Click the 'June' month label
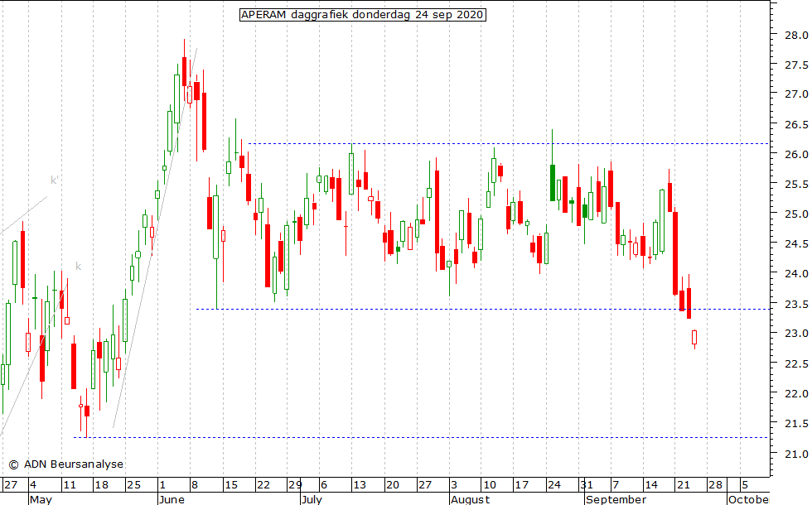 (x=172, y=499)
